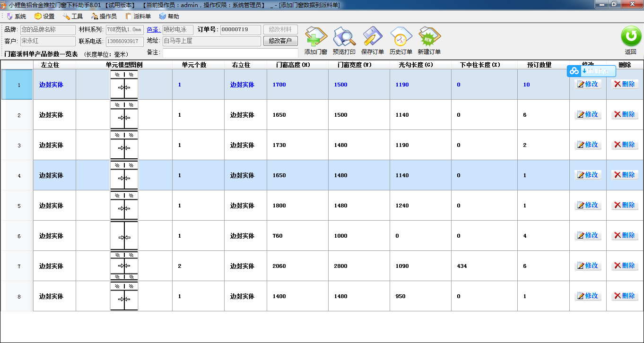
Task: Open the 系统 menu
Action: [x=17, y=17]
